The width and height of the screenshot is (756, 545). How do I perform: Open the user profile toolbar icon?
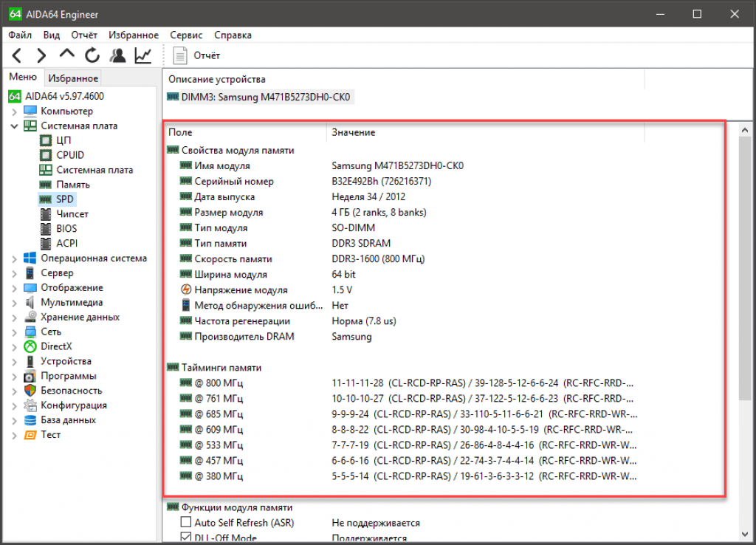click(117, 56)
